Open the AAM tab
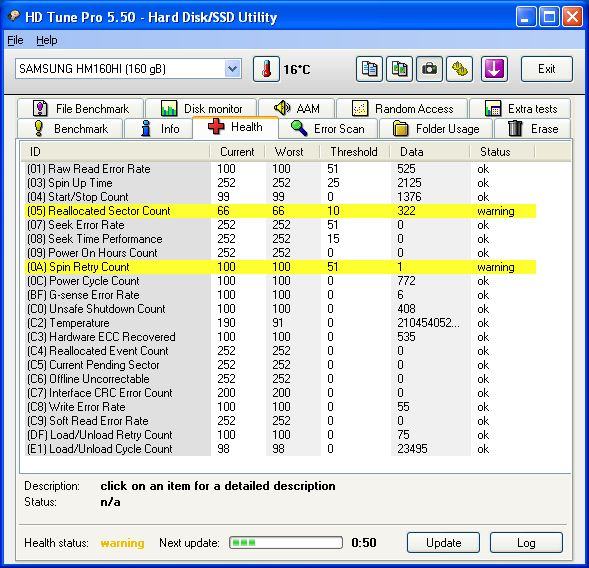589x568 pixels. click(296, 109)
